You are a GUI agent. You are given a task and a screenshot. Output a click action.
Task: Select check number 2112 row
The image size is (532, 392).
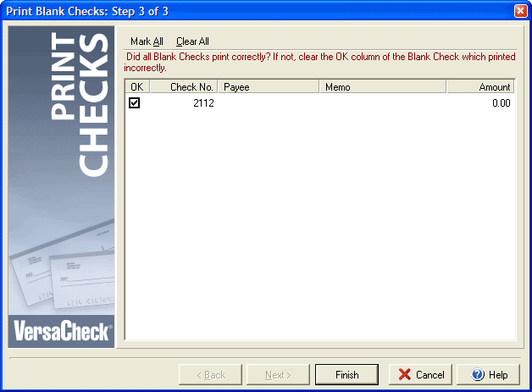pos(319,102)
